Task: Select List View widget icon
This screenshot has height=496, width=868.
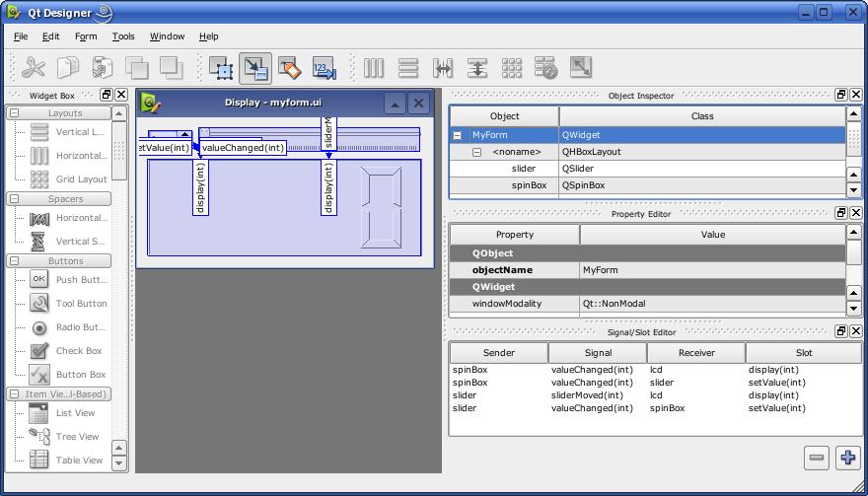Action: coord(39,413)
